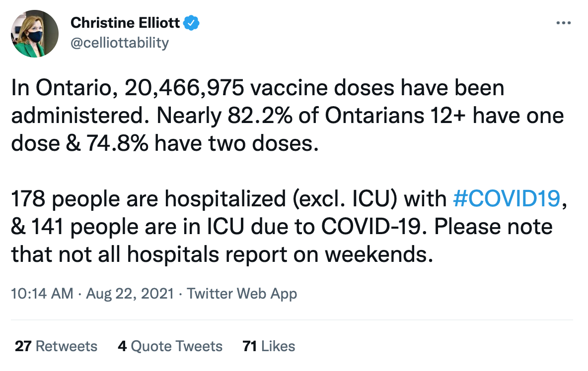Click the Aug 22, 2021 date
Image resolution: width=588 pixels, height=371 pixels.
[130, 294]
